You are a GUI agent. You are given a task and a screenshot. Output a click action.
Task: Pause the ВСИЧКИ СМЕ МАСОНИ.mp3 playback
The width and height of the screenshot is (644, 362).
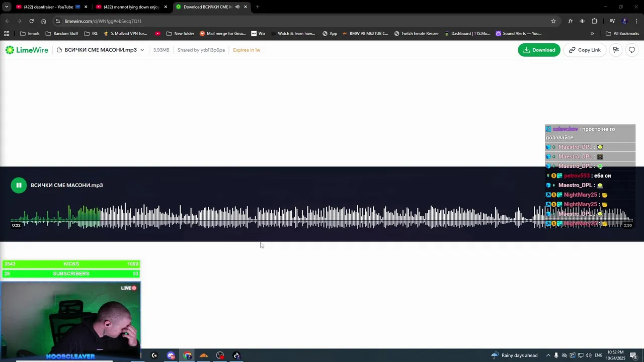(x=19, y=185)
